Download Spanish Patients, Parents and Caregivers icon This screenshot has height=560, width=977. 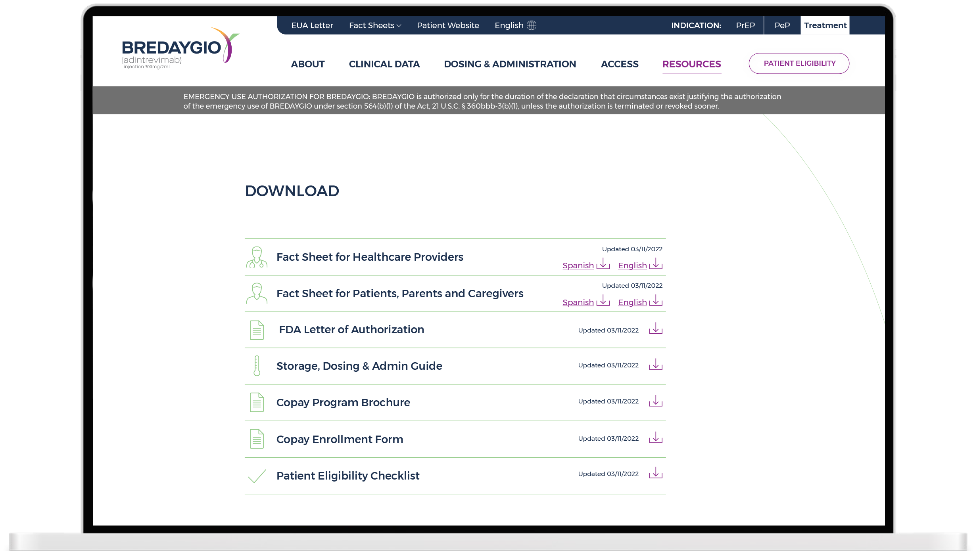603,300
